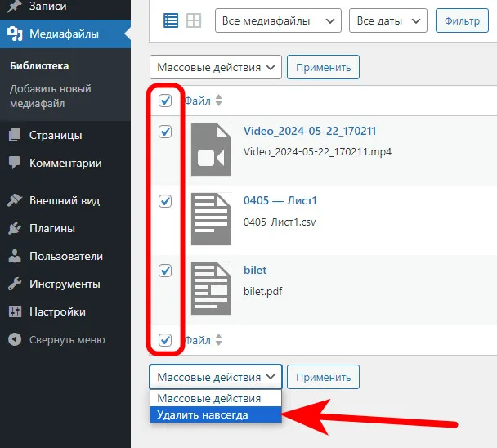The height and width of the screenshot is (448, 497).
Task: Click the Настройки sliders icon
Action: (15, 311)
